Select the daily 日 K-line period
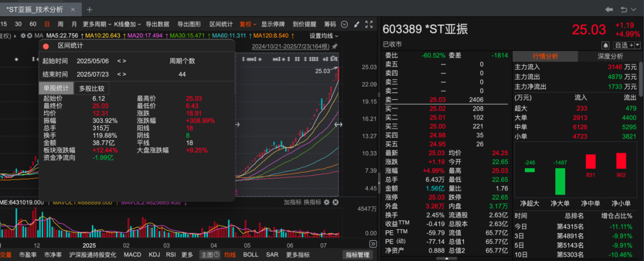 (x=47, y=24)
